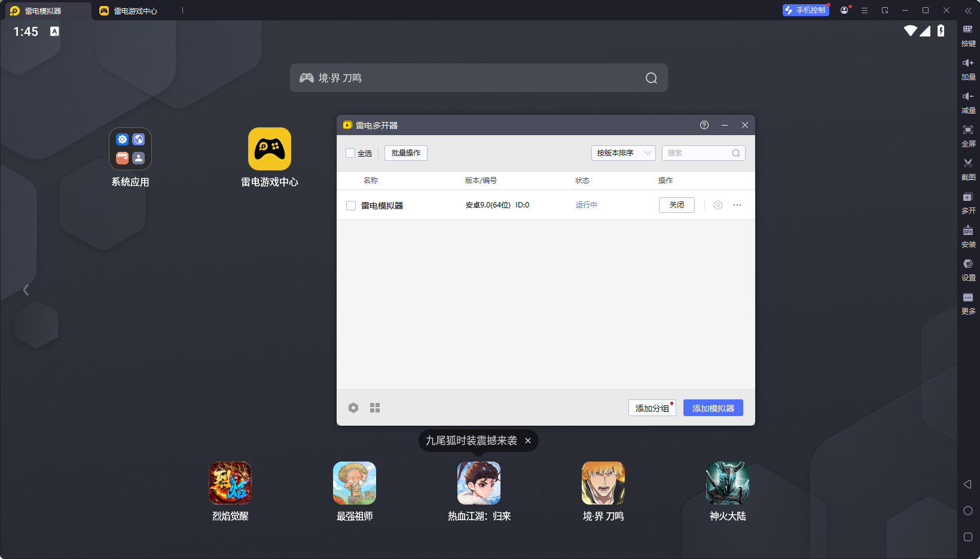Click the 手机控制 button

[805, 10]
